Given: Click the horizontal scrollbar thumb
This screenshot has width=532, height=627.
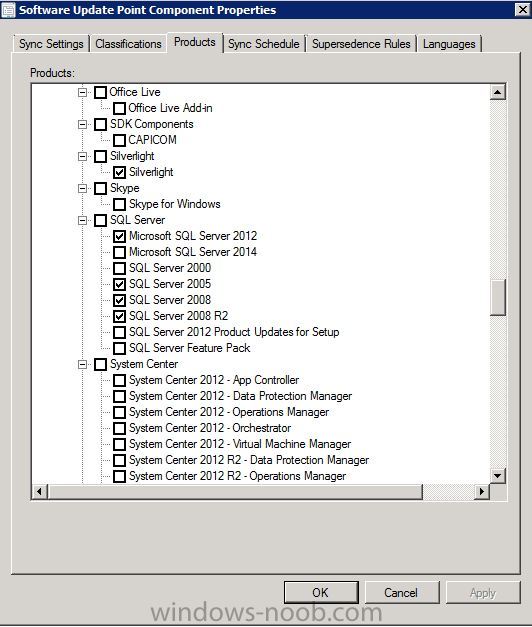Looking at the screenshot, I should tap(235, 491).
